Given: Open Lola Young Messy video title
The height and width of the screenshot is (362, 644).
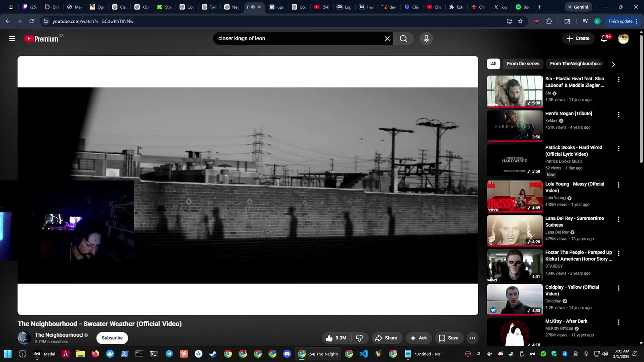Looking at the screenshot, I should [x=575, y=187].
